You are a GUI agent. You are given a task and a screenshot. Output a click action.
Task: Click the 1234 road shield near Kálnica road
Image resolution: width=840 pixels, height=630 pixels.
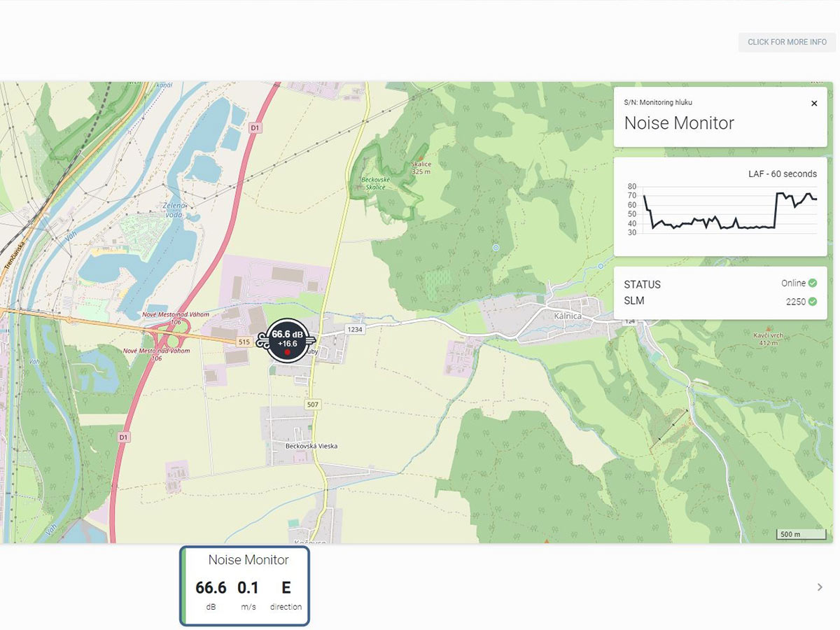click(x=355, y=329)
